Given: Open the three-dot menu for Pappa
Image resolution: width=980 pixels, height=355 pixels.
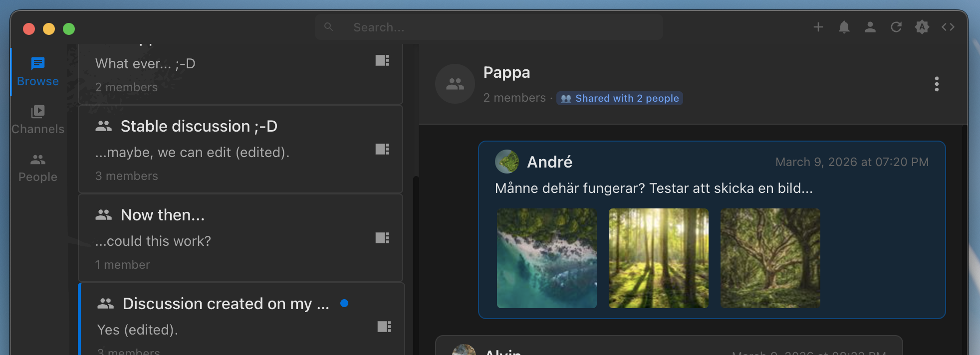Looking at the screenshot, I should coord(937,84).
